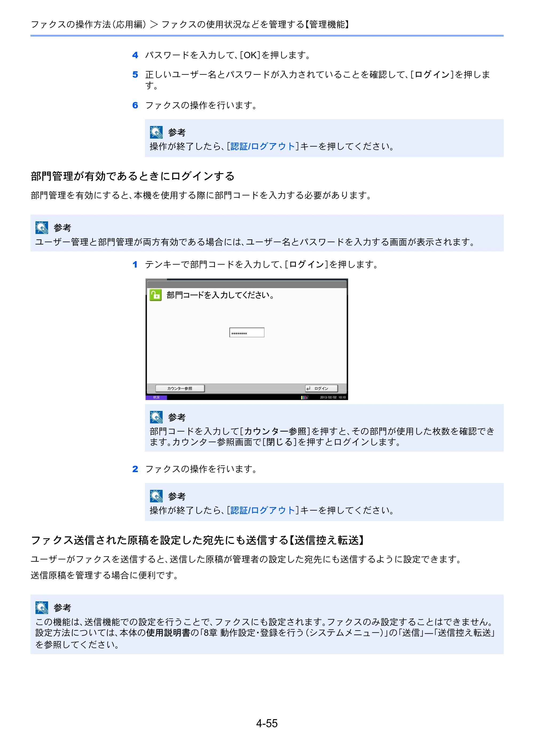Click the bold 使用説明書 reference in the last note
This screenshot has width=534, height=756.
[168, 633]
